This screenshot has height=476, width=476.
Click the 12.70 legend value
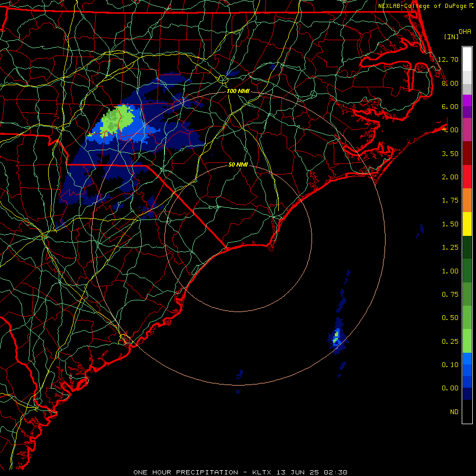point(448,59)
